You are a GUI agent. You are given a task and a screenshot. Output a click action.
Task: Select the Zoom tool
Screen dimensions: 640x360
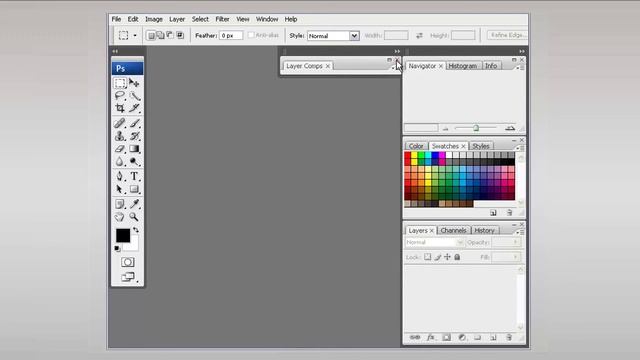point(134,217)
